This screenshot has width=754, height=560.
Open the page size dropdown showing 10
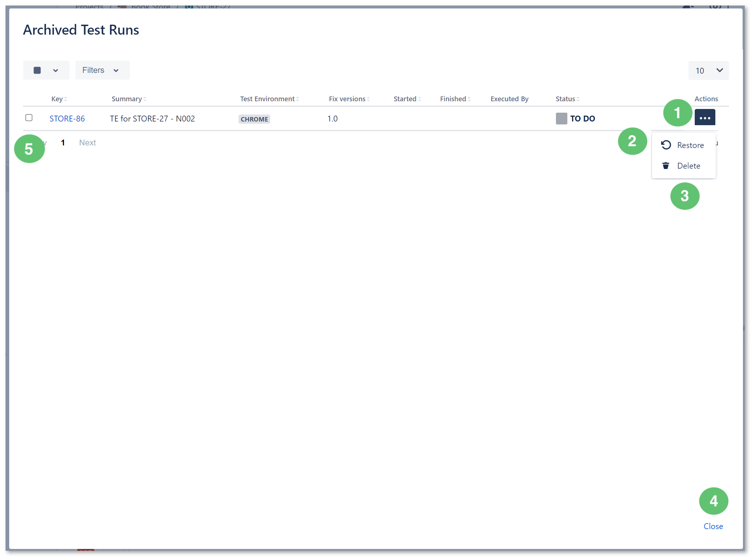pyautogui.click(x=708, y=70)
